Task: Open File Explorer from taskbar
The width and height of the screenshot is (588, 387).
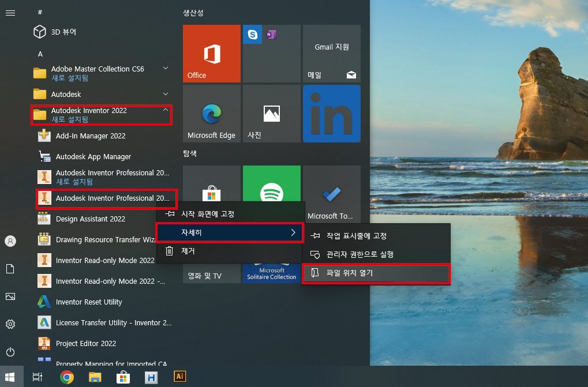Action: click(95, 377)
